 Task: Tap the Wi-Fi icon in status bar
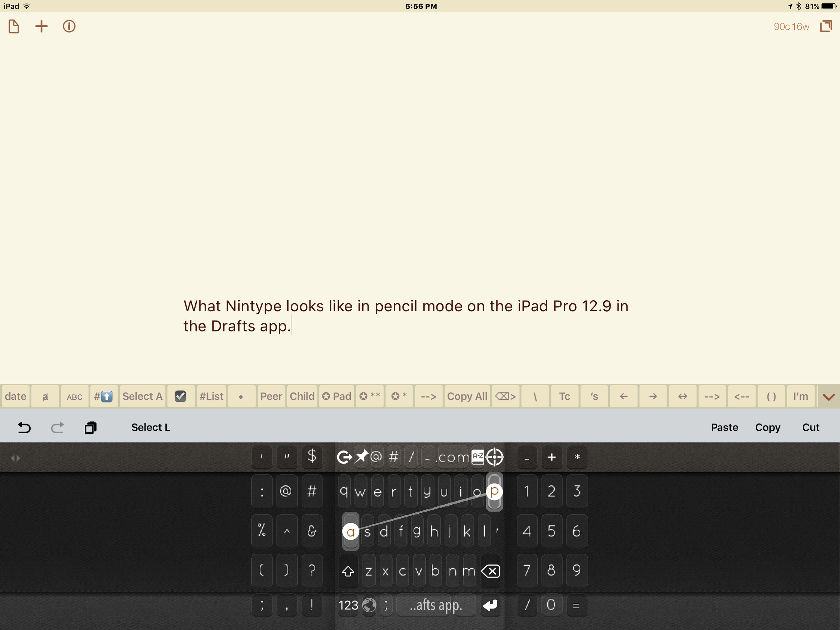[x=27, y=6]
